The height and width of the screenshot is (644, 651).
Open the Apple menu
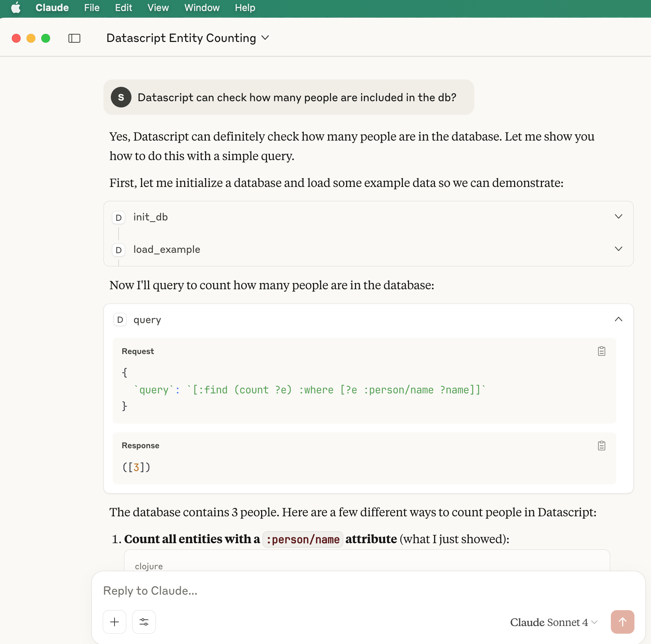16,8
